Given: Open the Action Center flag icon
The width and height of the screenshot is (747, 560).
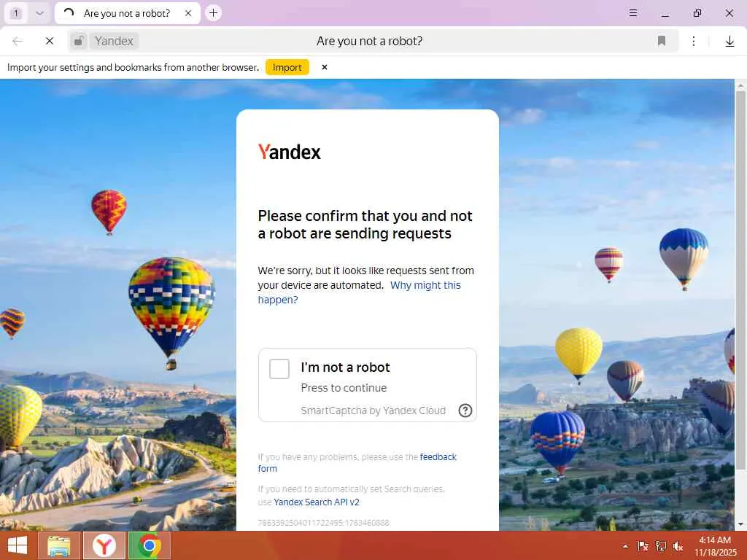Looking at the screenshot, I should click(643, 546).
